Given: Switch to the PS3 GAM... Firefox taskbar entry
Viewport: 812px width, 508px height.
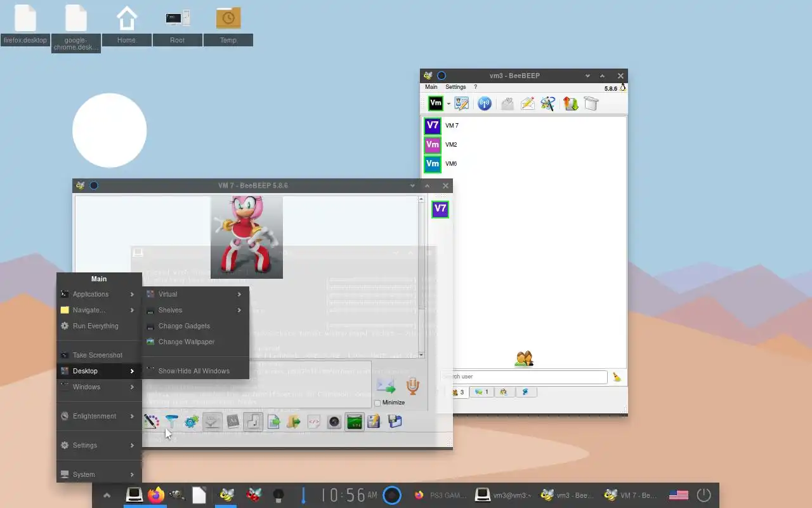Looking at the screenshot, I should 441,495.
